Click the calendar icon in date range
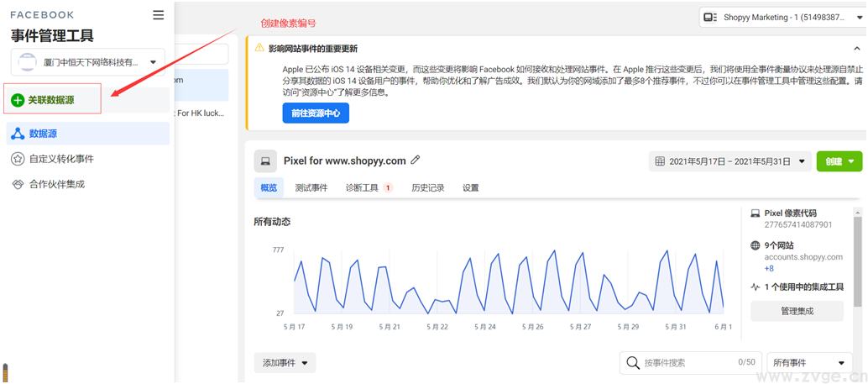The width and height of the screenshot is (868, 384). (660, 161)
